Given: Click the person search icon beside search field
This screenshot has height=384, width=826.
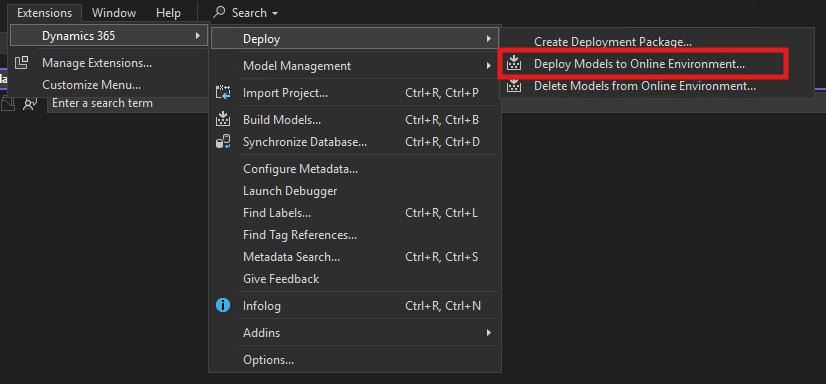Looking at the screenshot, I should pos(30,104).
